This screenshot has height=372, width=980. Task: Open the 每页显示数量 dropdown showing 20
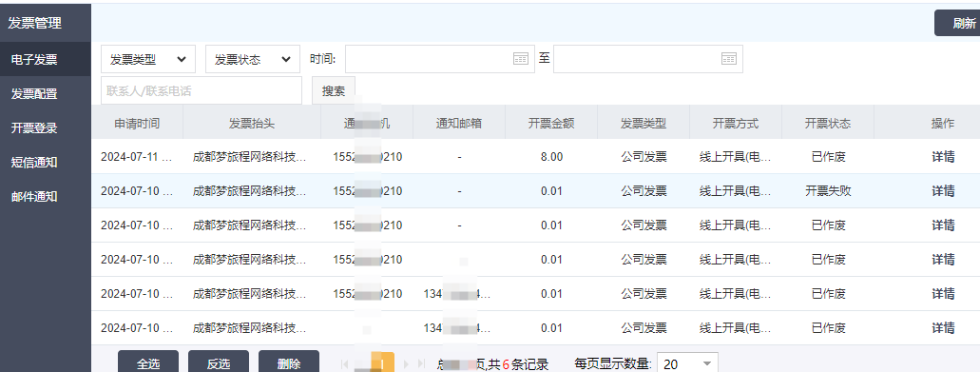pos(687,363)
